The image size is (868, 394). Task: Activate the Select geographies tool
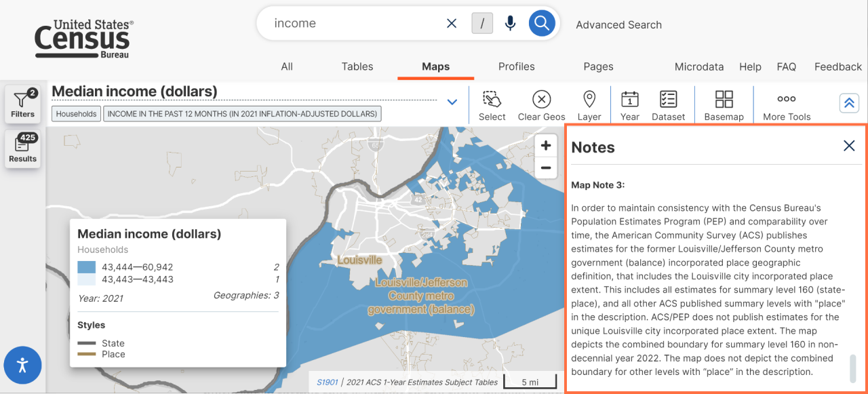[x=492, y=106]
